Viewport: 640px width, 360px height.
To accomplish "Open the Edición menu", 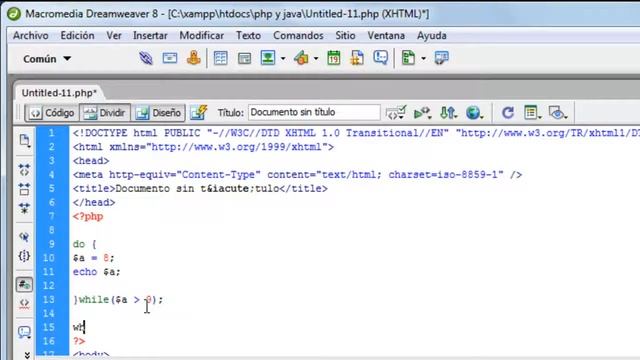I will tap(78, 36).
